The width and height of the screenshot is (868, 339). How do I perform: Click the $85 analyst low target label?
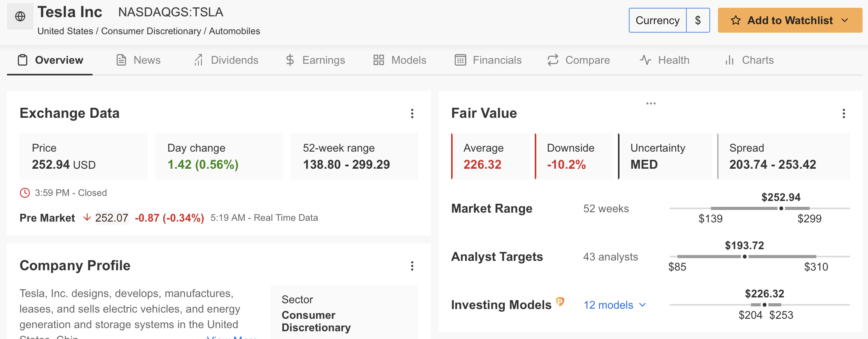click(677, 267)
